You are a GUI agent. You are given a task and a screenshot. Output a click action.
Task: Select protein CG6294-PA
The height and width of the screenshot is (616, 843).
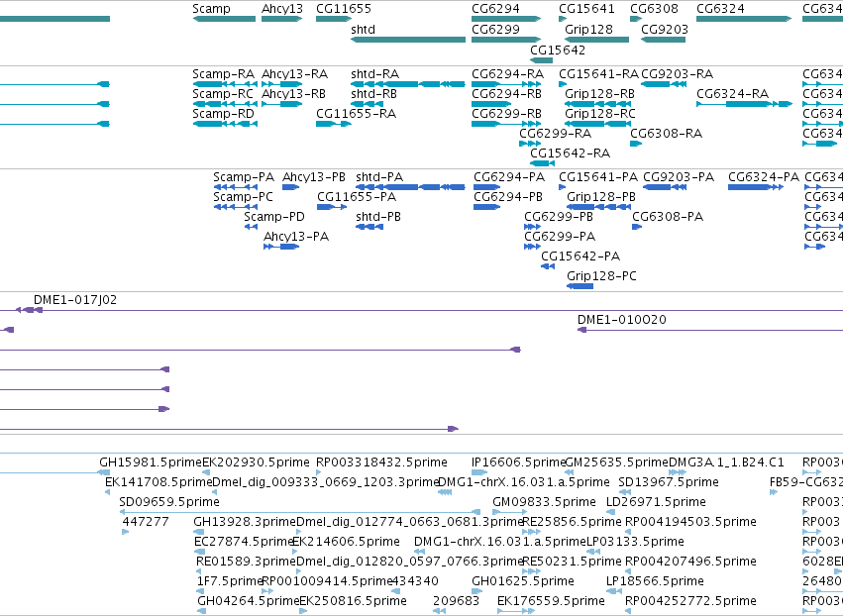click(x=509, y=177)
